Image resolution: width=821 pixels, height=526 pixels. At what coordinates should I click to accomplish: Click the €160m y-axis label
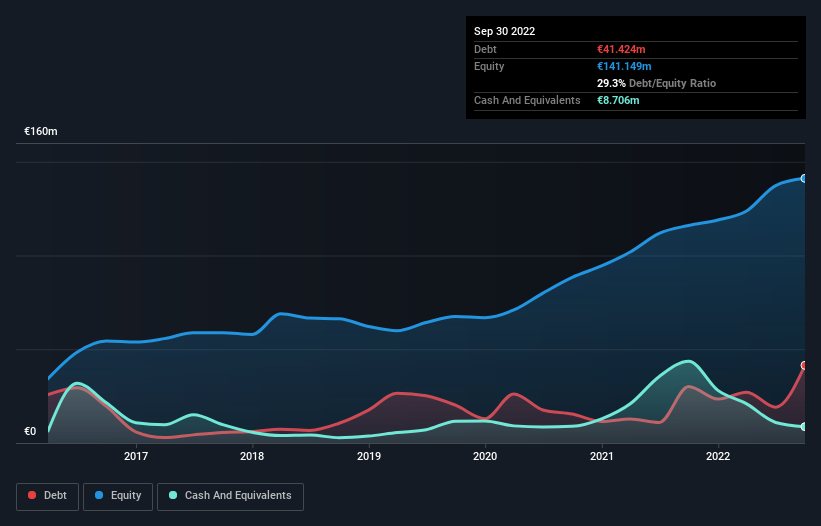[41, 131]
